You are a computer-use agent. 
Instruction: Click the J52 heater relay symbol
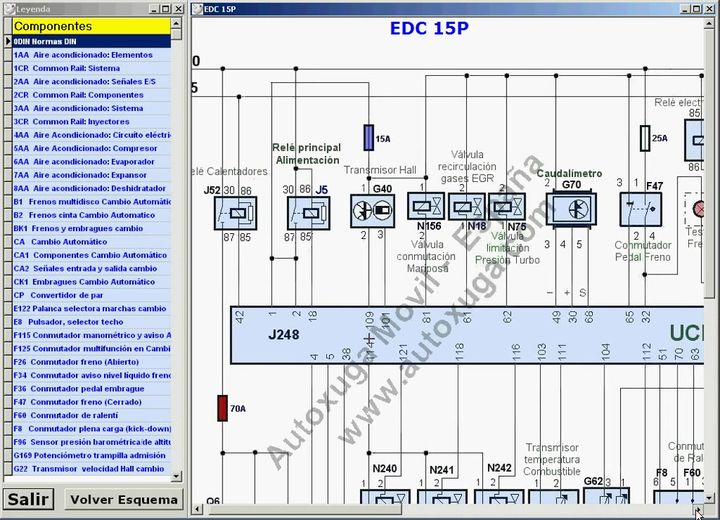tap(235, 213)
